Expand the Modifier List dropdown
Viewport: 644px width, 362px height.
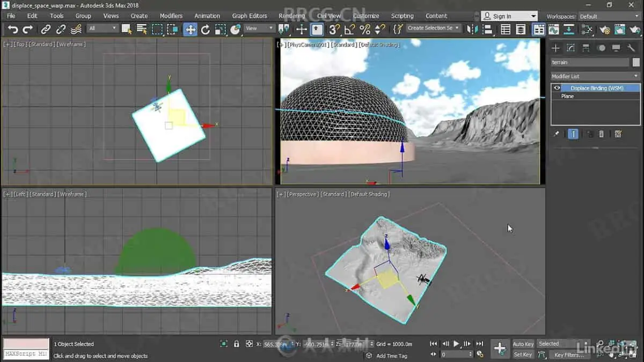click(596, 76)
